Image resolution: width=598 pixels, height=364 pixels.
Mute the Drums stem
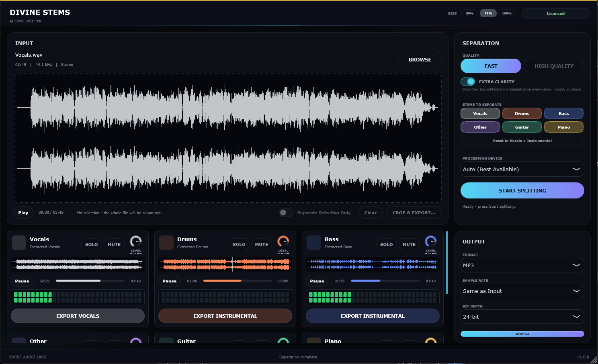(x=262, y=244)
